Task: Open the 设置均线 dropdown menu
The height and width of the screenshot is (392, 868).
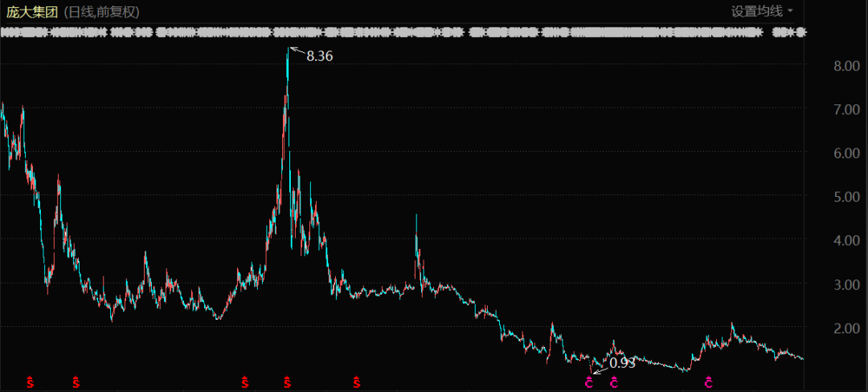Action: pos(755,10)
